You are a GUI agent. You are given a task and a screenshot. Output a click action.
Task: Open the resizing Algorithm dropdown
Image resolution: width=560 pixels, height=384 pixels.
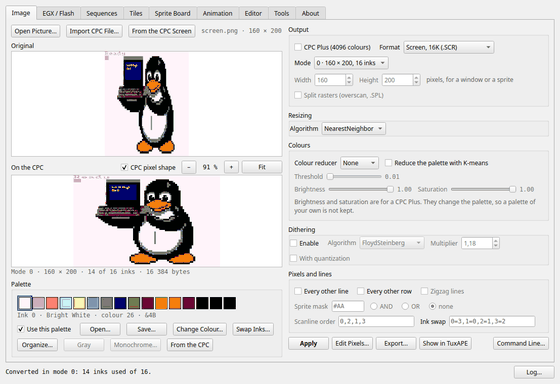(x=354, y=129)
